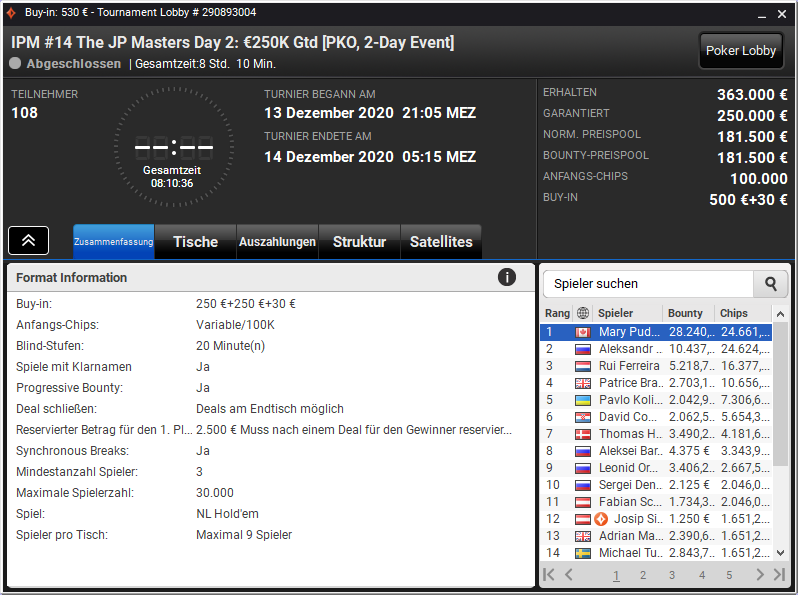Screen dimensions: 798x595
Task: Focus the Spieler suchen search field
Action: point(648,284)
